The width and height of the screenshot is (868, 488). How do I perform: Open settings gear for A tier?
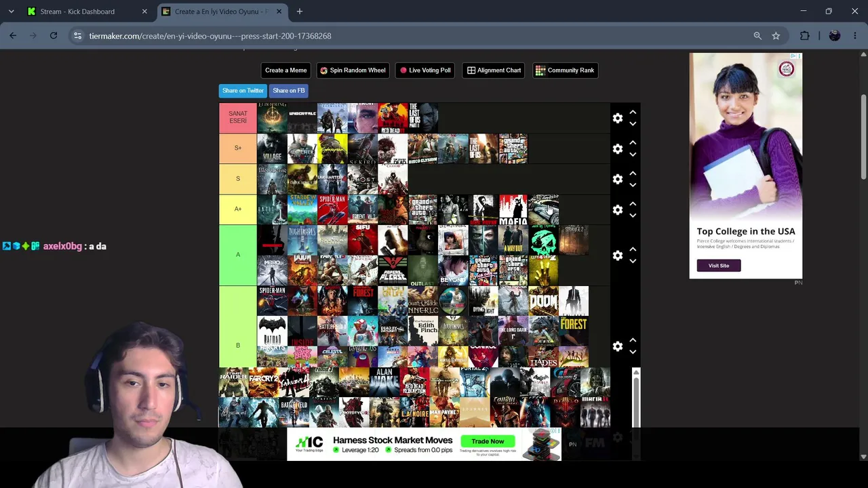618,255
